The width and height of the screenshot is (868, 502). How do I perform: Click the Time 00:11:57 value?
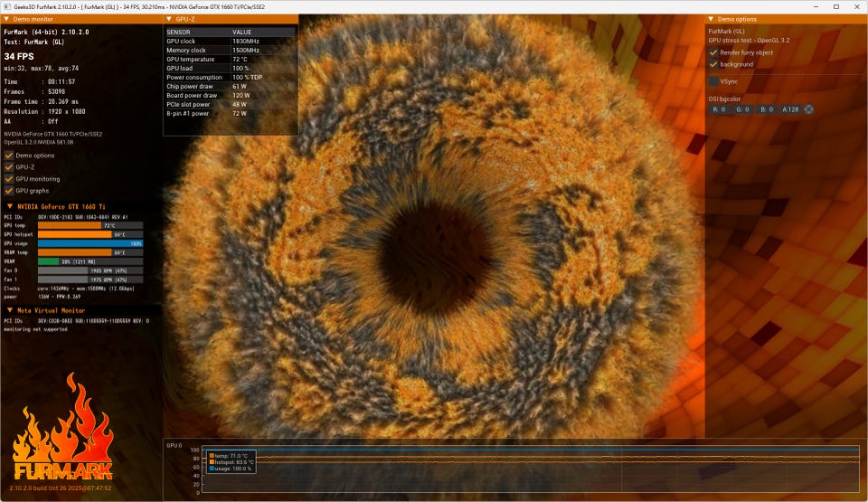[61, 81]
